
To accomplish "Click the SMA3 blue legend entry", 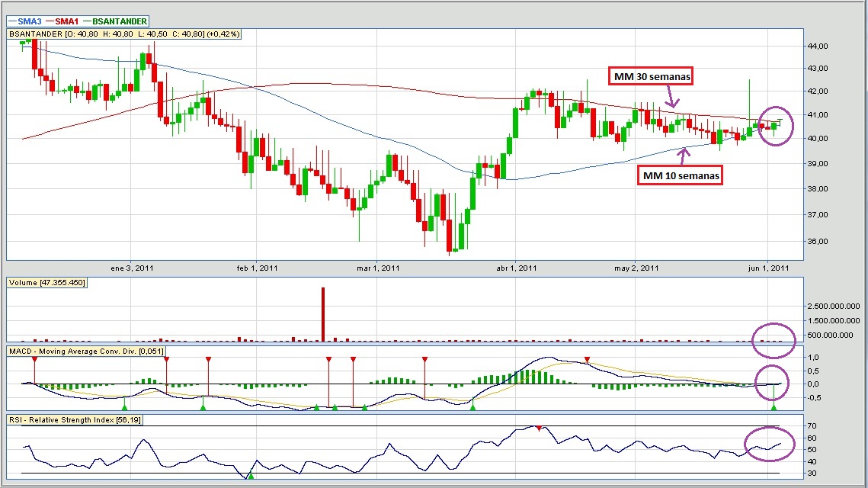I will tap(26, 21).
